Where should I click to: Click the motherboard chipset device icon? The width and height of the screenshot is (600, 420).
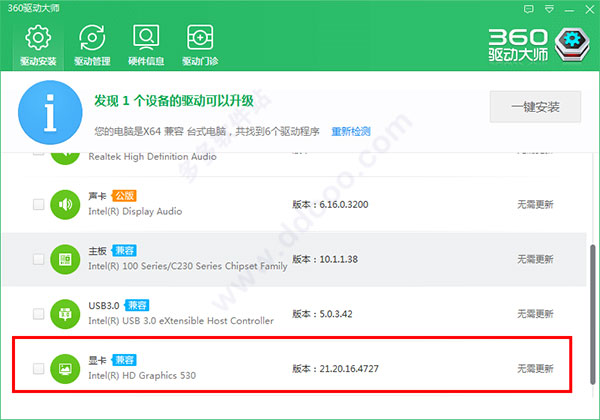65,259
